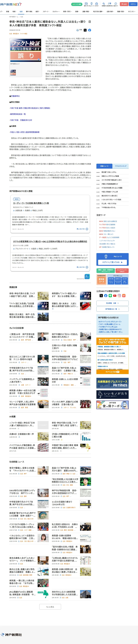Open the おでかけ icon in header
The height and width of the screenshot is (644, 138).
(97, 4)
